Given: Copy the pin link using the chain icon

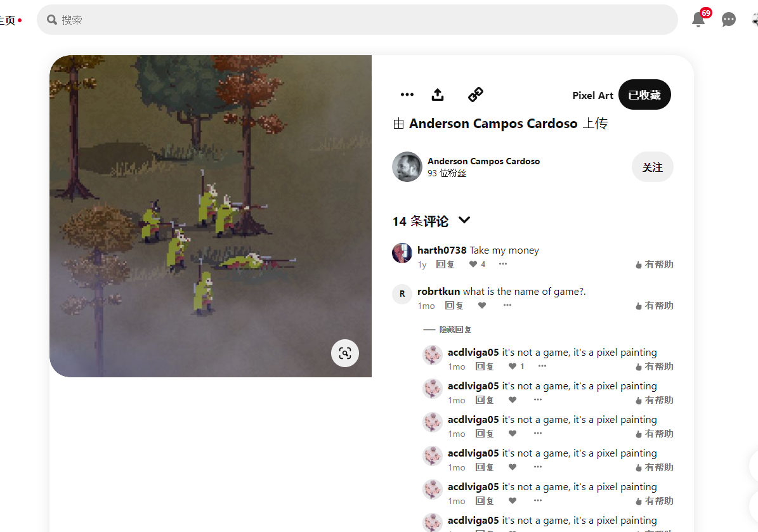Looking at the screenshot, I should 475,94.
